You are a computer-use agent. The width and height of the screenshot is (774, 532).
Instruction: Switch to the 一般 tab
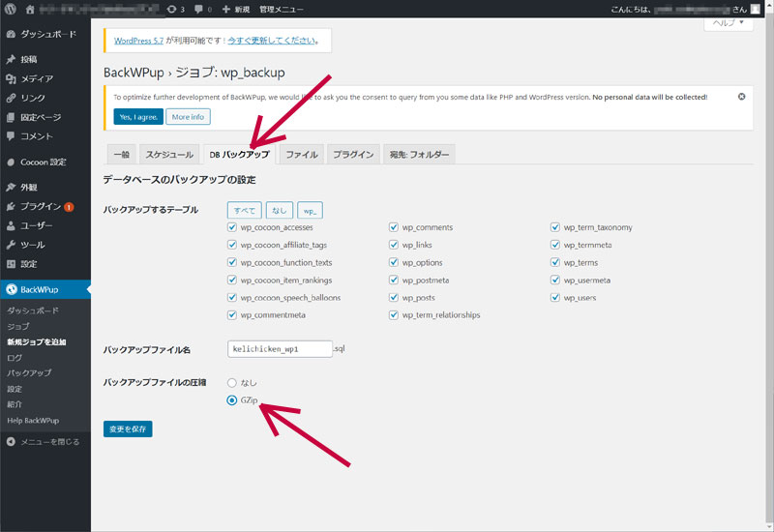pos(122,155)
